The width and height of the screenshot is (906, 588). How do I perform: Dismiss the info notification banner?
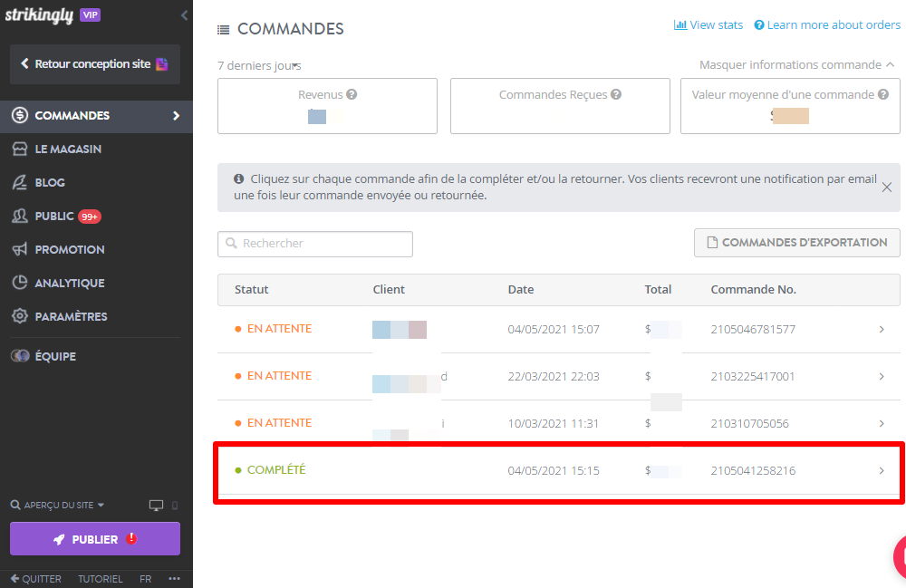(887, 188)
